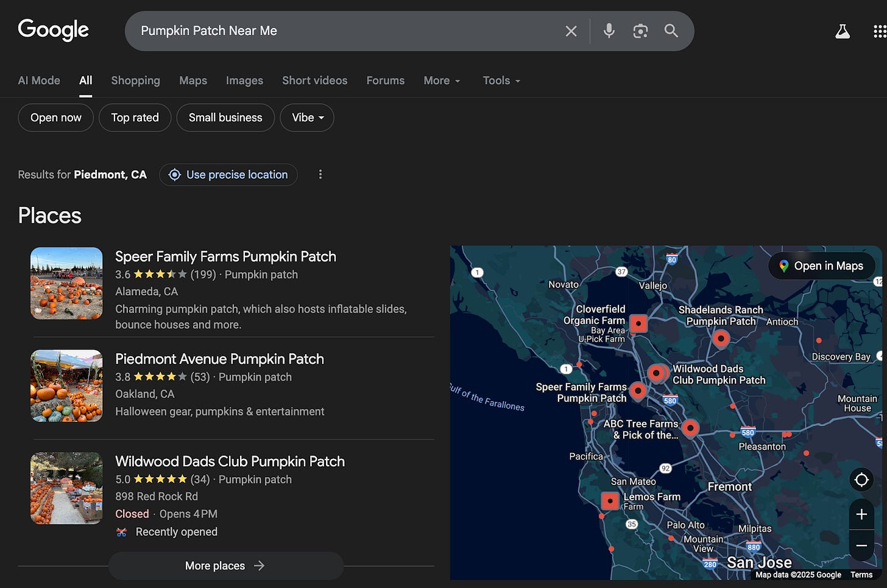This screenshot has height=588, width=887.
Task: Select the All tab
Action: pyautogui.click(x=86, y=80)
